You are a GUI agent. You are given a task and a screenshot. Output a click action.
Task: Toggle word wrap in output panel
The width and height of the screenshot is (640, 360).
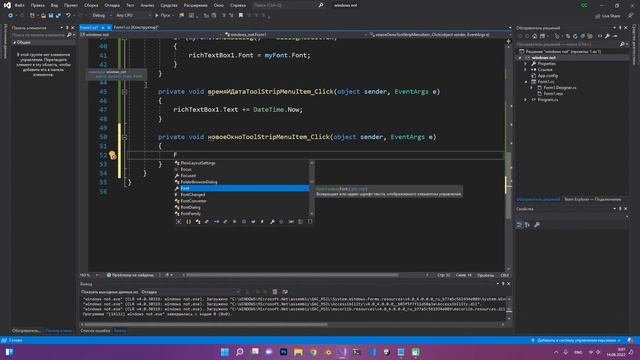(285, 292)
